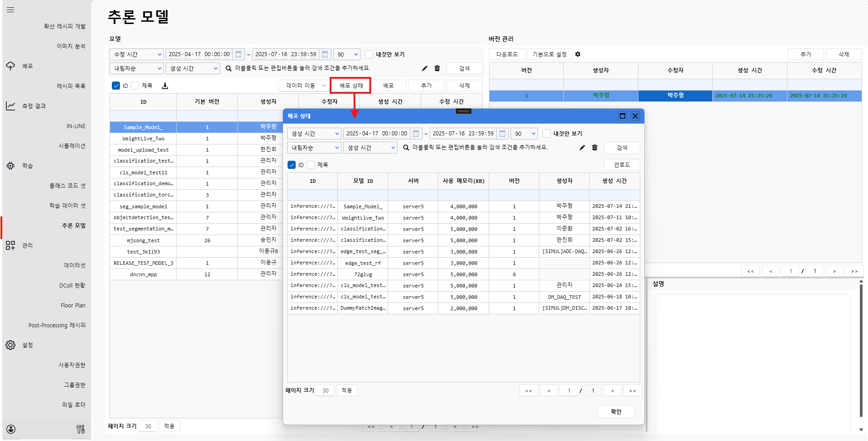This screenshot has height=441, width=868.
Task: Open the calendar picker for the dialog start date
Action: tap(416, 134)
